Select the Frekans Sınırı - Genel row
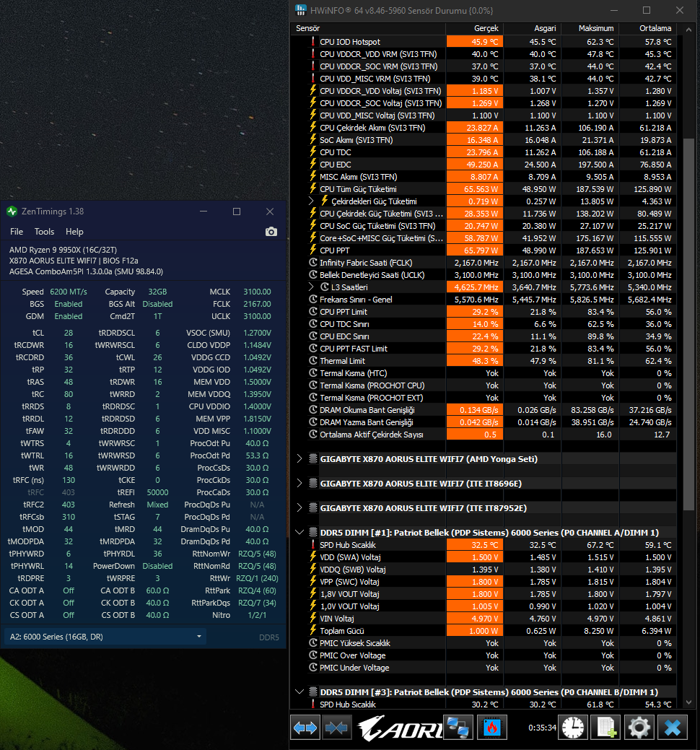 [x=484, y=300]
